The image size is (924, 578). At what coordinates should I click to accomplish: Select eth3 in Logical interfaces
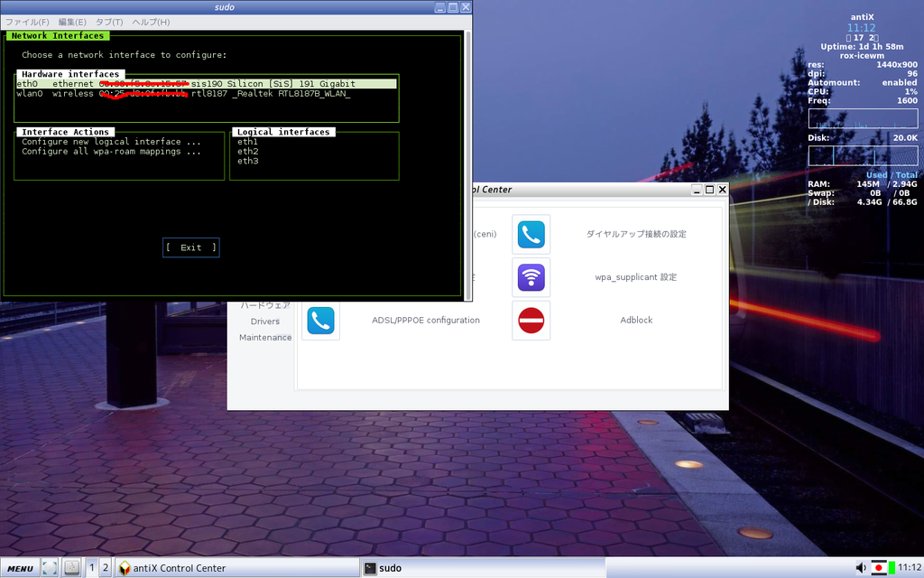pos(247,161)
